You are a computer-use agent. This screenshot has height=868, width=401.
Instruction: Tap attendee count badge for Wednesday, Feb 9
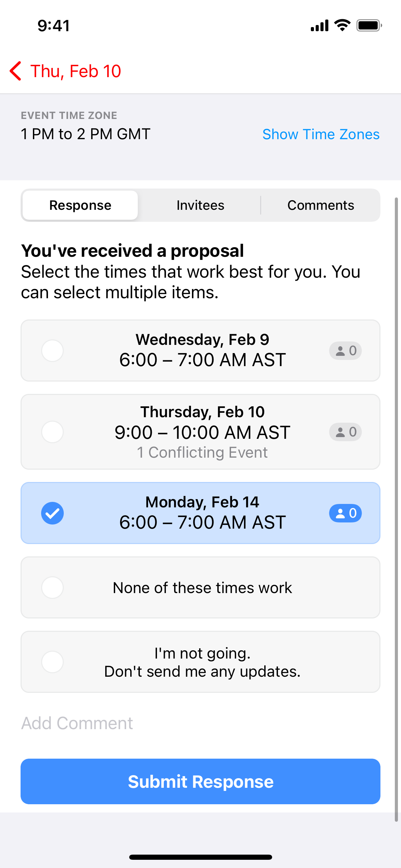tap(345, 351)
